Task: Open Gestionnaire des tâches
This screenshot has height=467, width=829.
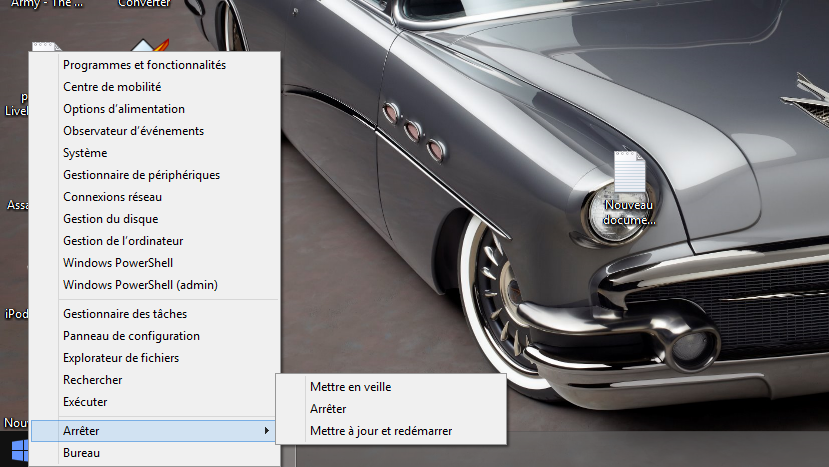Action: (x=125, y=314)
